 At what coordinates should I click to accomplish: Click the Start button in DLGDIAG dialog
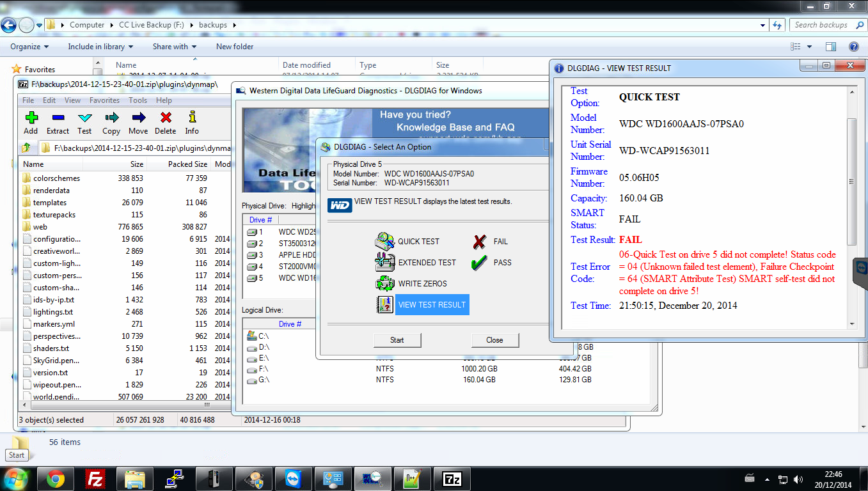397,339
